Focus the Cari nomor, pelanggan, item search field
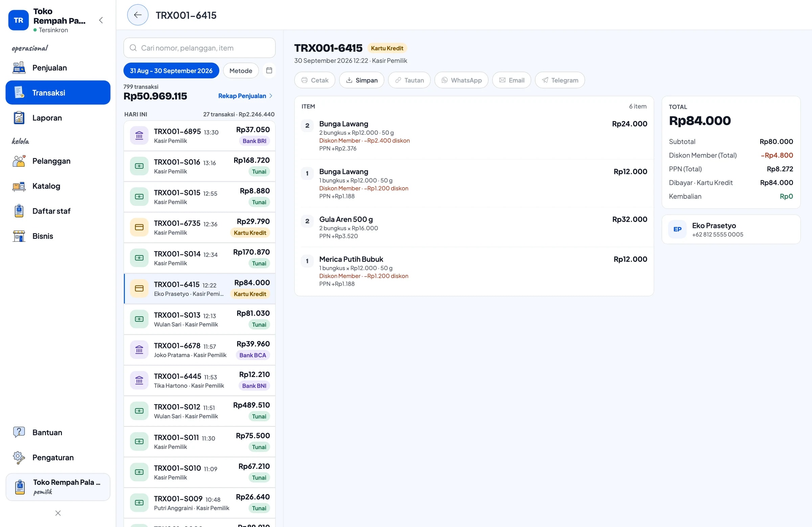The image size is (812, 527). (199, 48)
